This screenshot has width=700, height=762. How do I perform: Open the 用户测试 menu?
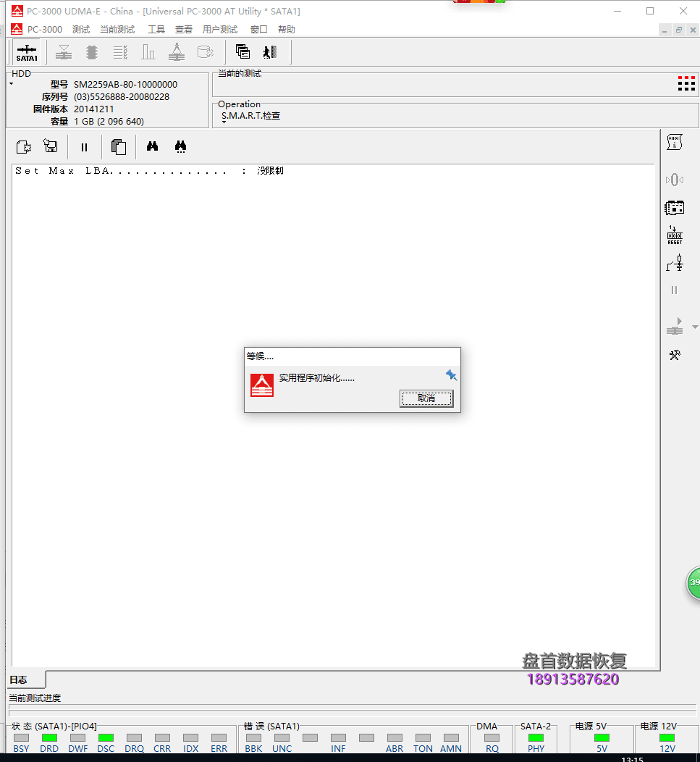click(x=220, y=30)
